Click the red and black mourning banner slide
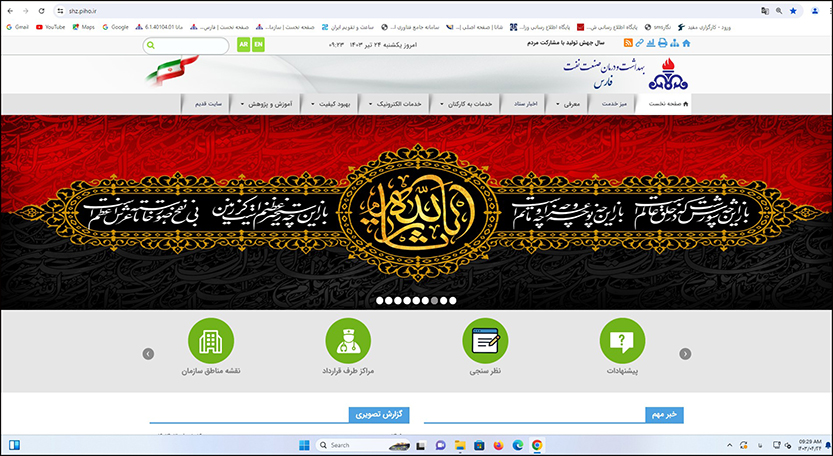This screenshot has width=833, height=456. 416,212
